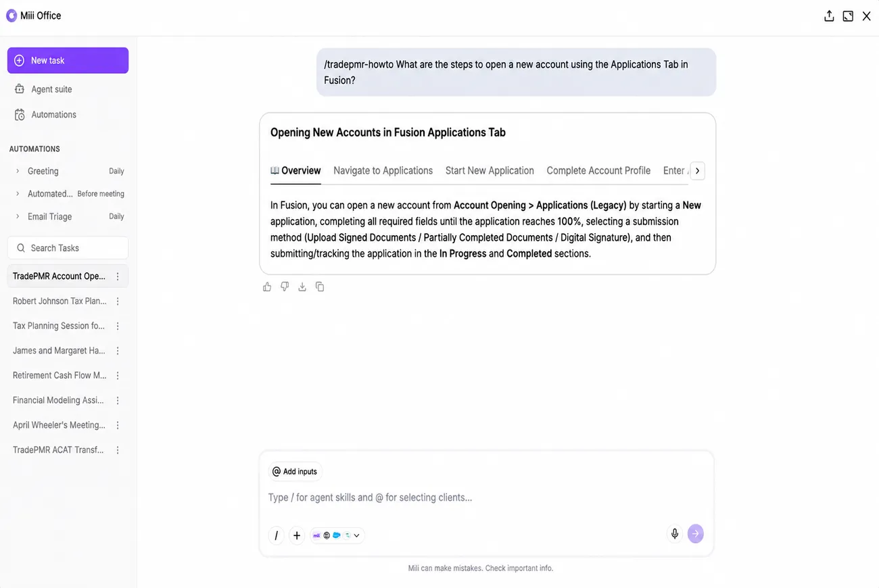This screenshot has width=879, height=588.
Task: Open options menu for TradePMR Account Ope... task
Action: pyautogui.click(x=118, y=276)
